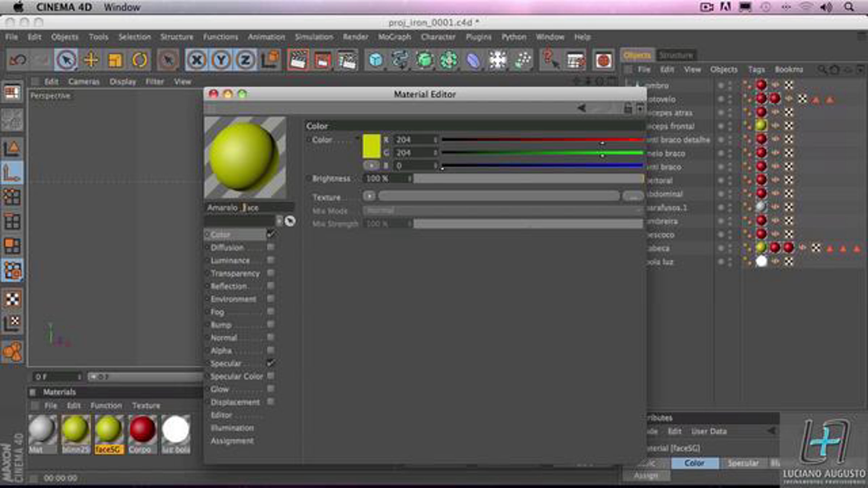Click the help question-mark cursor icon
The width and height of the screenshot is (868, 488).
pos(550,60)
